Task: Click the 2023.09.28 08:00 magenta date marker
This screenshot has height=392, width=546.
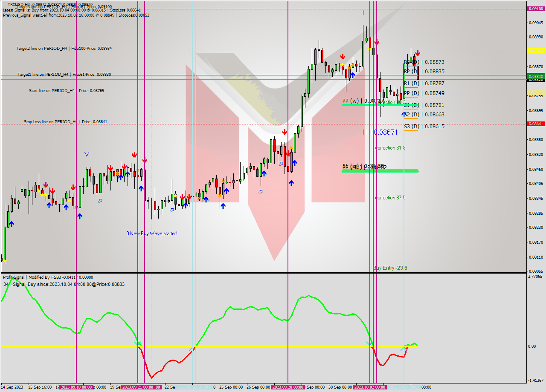Action: click(x=288, y=387)
